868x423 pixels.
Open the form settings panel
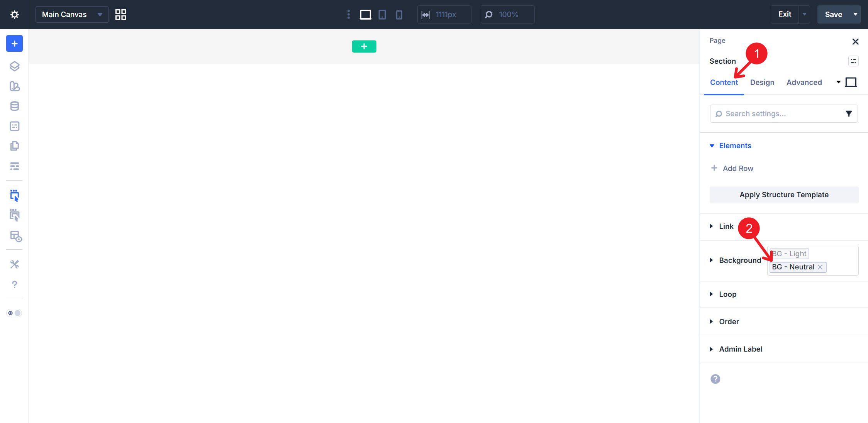click(14, 126)
